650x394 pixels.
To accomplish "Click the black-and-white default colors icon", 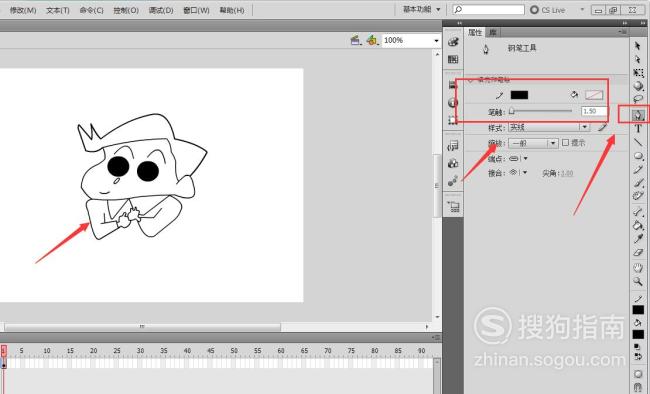I will pyautogui.click(x=637, y=347).
